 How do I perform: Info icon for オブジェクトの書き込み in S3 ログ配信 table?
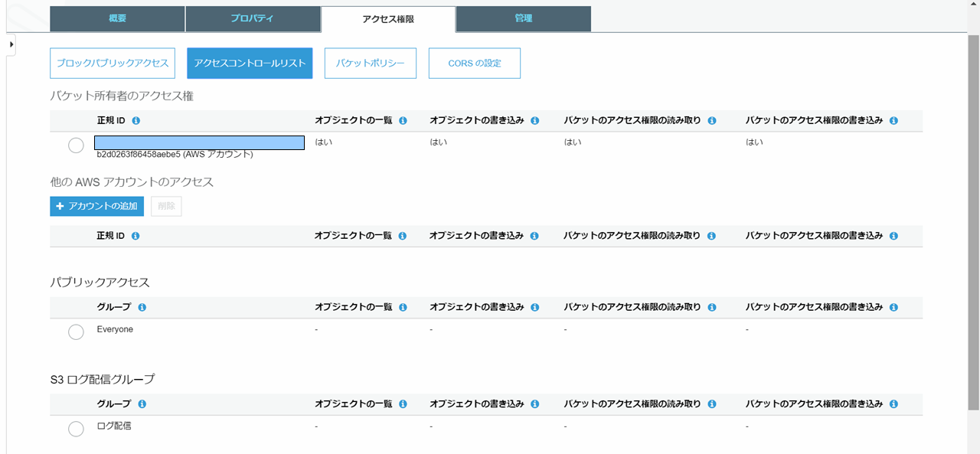[535, 404]
